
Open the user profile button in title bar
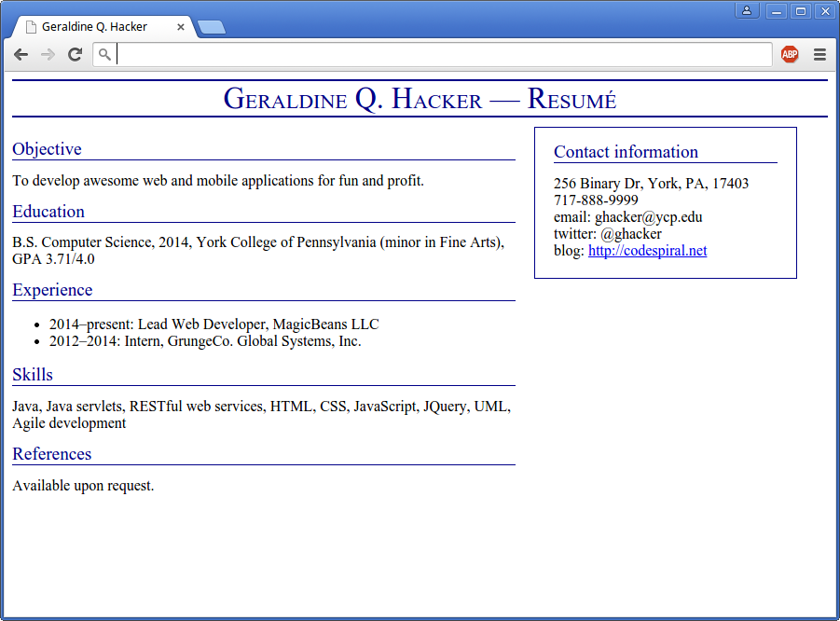coord(747,11)
